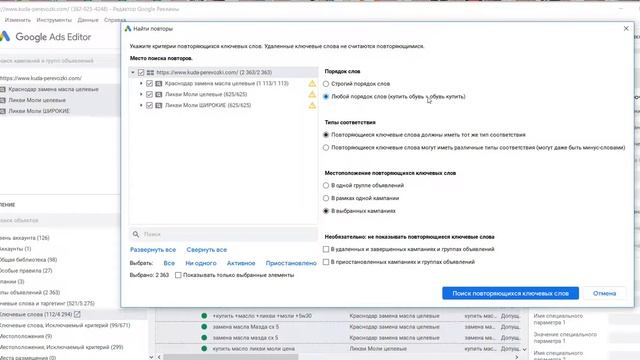Open the Справка menu
Viewport: 640px width, 360px height.
[115, 20]
